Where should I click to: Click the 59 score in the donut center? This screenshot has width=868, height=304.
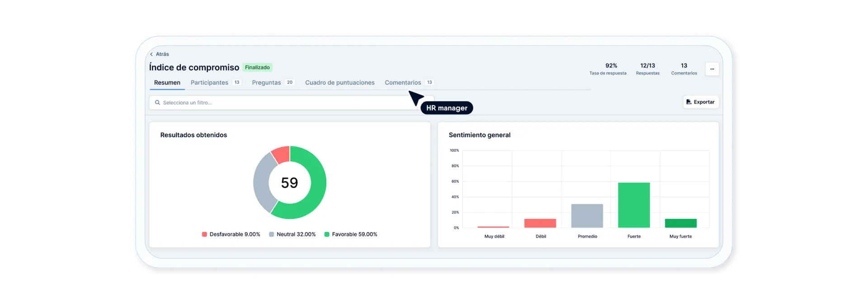click(x=290, y=183)
